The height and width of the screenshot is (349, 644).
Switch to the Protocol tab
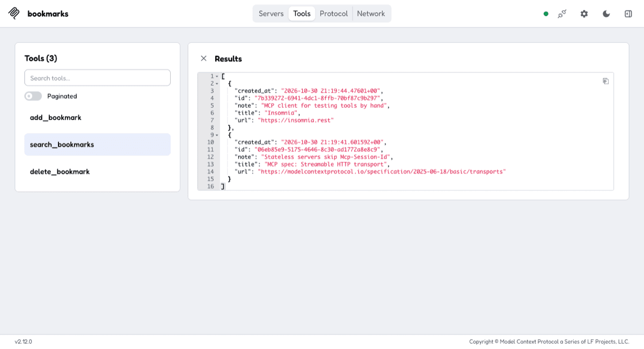click(x=334, y=14)
